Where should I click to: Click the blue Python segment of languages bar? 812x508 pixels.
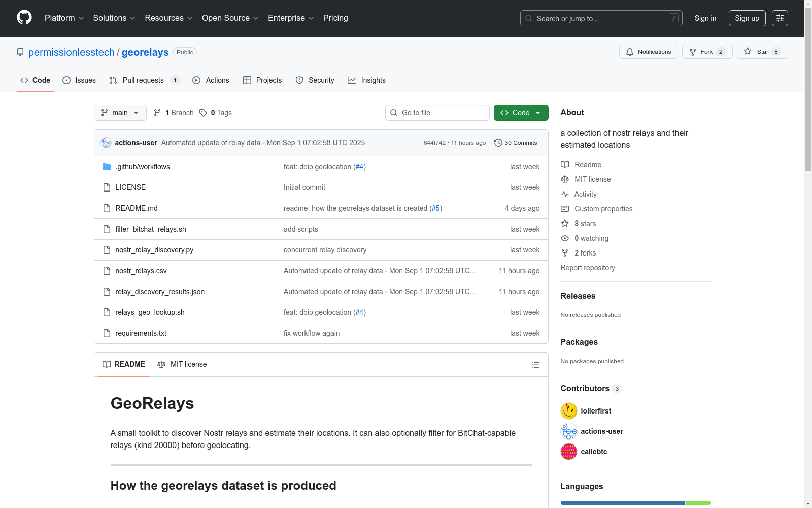pos(623,503)
